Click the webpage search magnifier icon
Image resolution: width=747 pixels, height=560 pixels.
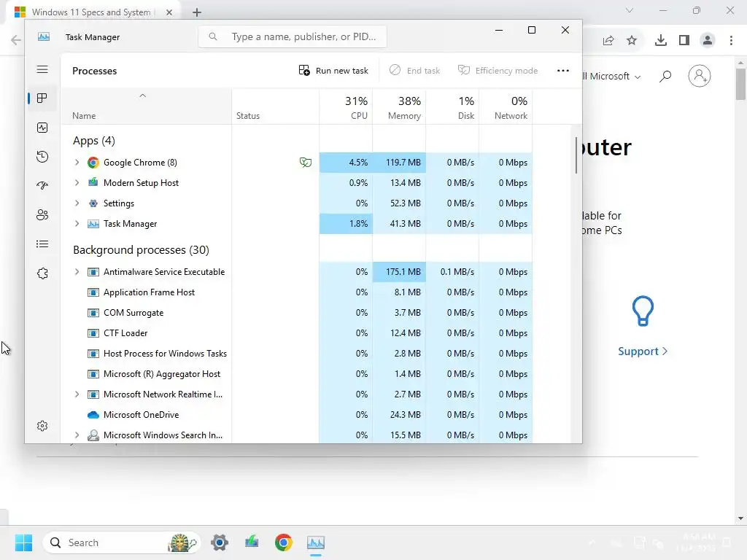pos(665,76)
